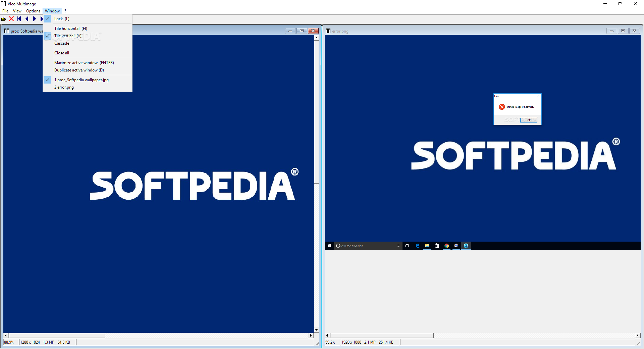Click the proc_Softpedia wallpaper window title icon
Screen dimensions: 644x349
coord(7,31)
